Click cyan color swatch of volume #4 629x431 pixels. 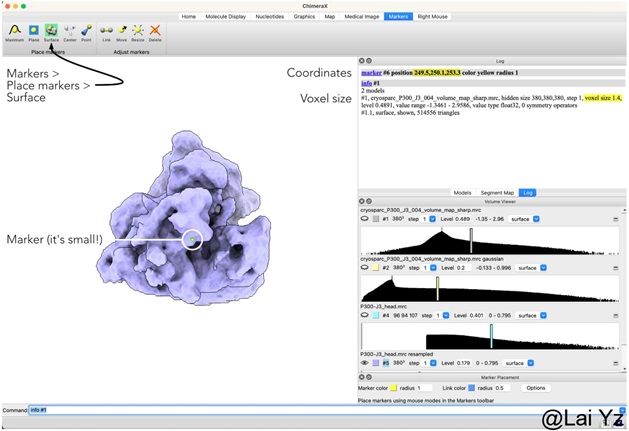coord(376,315)
